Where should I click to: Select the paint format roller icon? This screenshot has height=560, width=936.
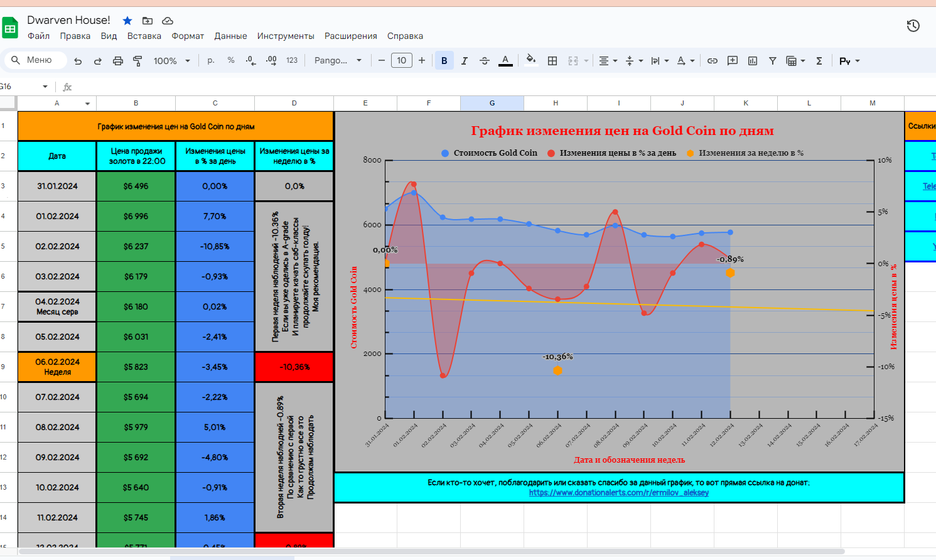pyautogui.click(x=137, y=61)
